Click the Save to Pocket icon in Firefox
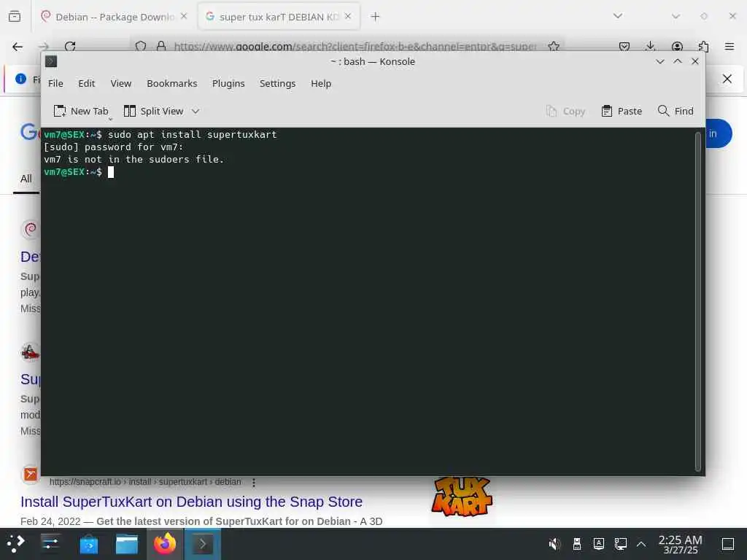 point(624,46)
